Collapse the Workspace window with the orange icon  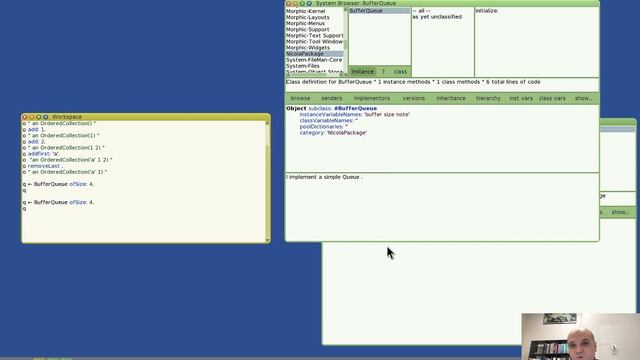pos(31,117)
